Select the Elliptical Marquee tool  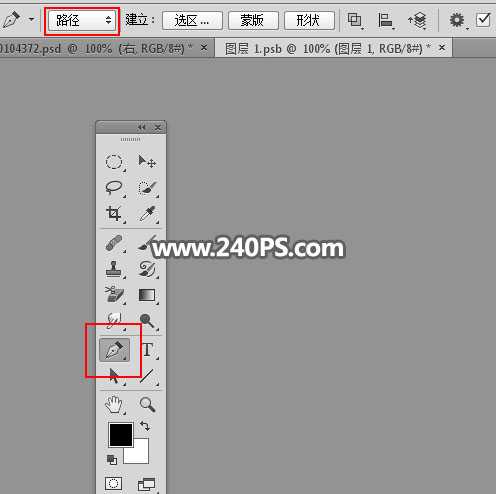coord(114,162)
